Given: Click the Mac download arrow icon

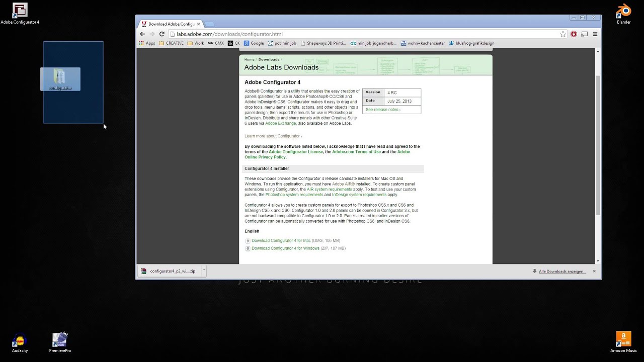Looking at the screenshot, I should pyautogui.click(x=248, y=241).
